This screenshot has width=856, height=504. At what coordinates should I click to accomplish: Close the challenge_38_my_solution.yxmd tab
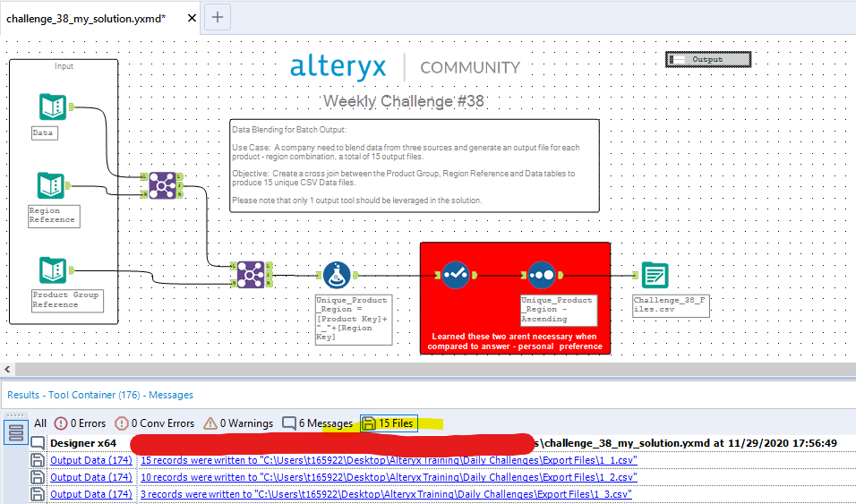point(192,18)
